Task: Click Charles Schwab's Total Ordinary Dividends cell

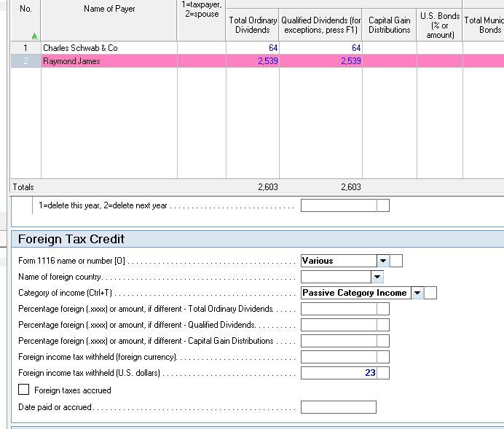Action: tap(253, 48)
